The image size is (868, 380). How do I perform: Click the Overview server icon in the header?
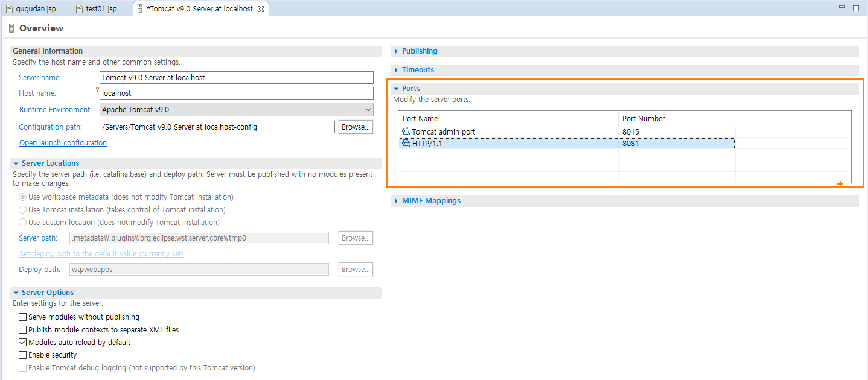click(x=11, y=28)
